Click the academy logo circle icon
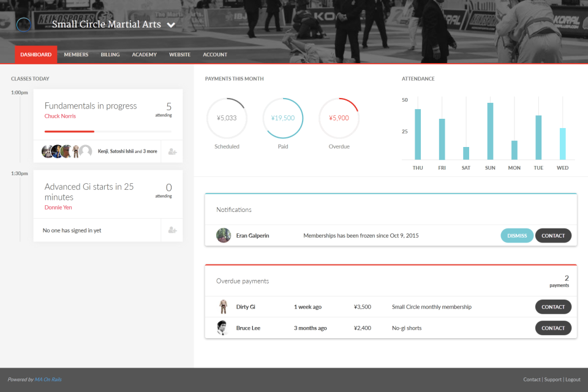 coord(23,24)
